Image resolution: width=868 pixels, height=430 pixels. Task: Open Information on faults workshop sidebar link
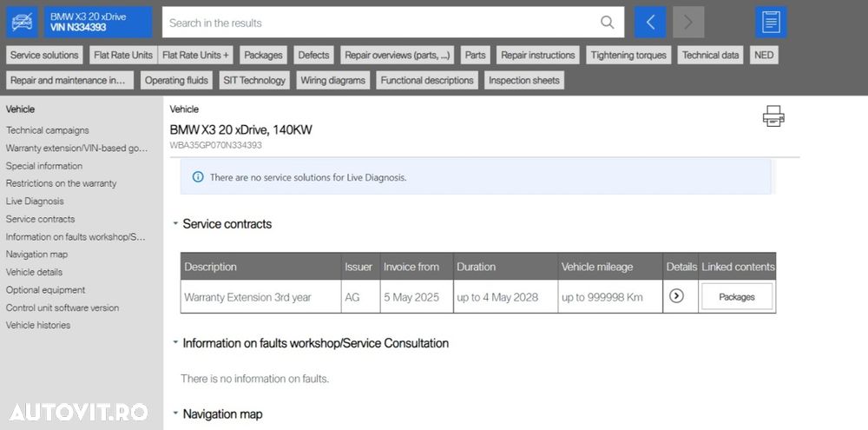pyautogui.click(x=76, y=236)
